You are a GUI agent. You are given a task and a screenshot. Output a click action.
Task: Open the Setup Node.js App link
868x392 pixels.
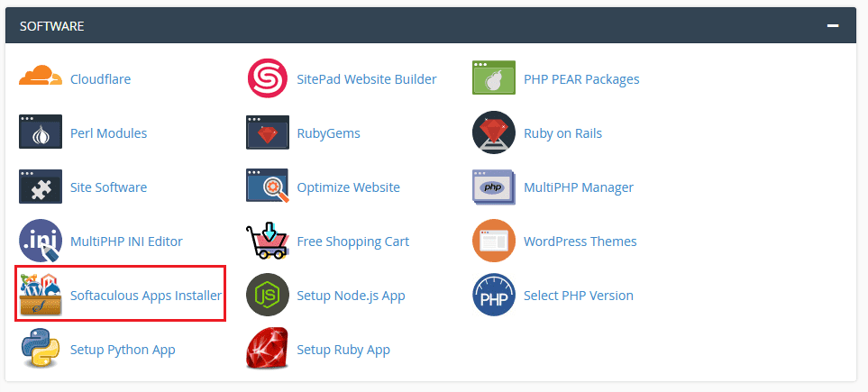(x=351, y=296)
